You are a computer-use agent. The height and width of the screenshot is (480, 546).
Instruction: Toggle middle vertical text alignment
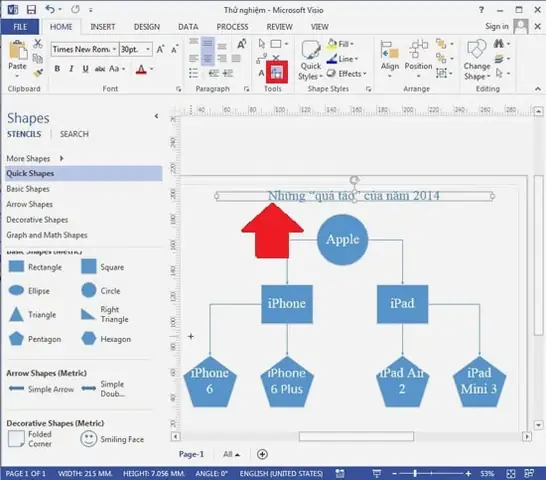[x=208, y=43]
